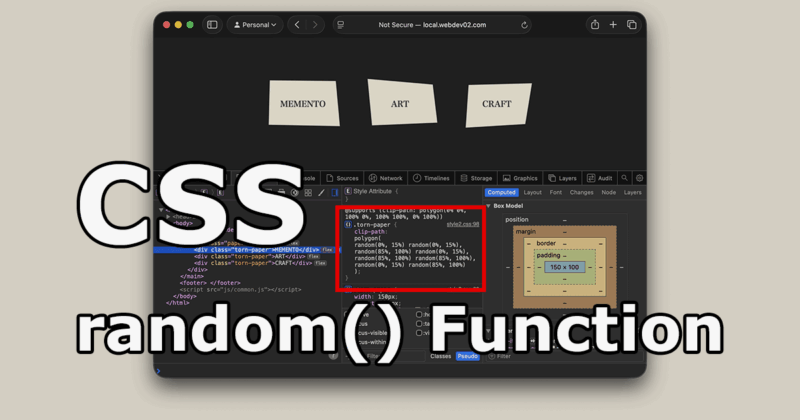Viewport: 800px width, 420px height.
Task: Add a new tab with the plus icon
Action: (x=613, y=24)
